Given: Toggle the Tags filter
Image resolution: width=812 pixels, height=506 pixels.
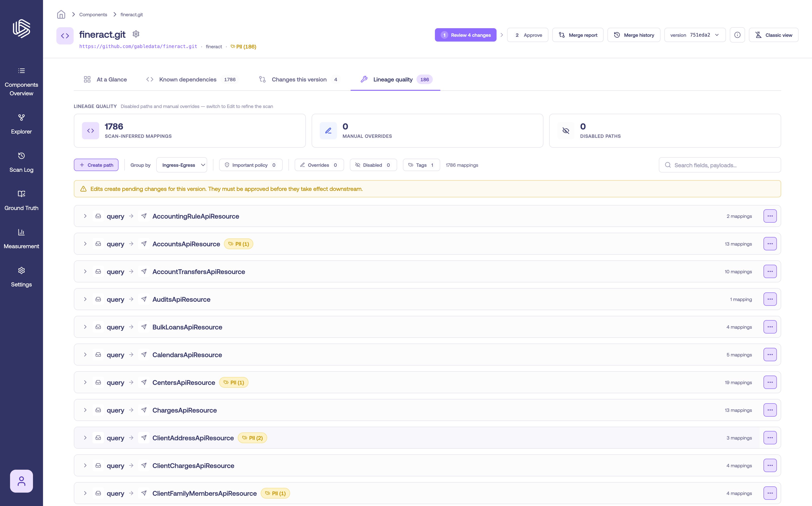Looking at the screenshot, I should [421, 165].
